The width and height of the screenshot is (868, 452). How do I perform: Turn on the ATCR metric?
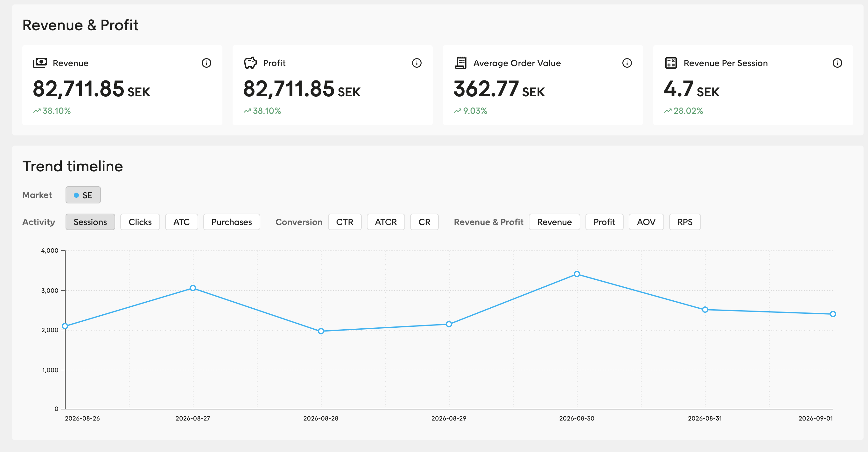[386, 222]
